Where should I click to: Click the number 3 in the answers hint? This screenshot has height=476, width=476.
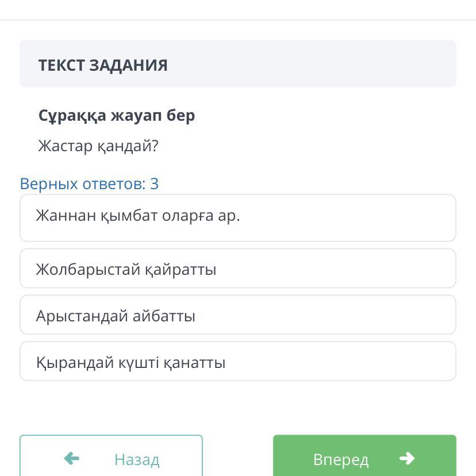click(154, 184)
